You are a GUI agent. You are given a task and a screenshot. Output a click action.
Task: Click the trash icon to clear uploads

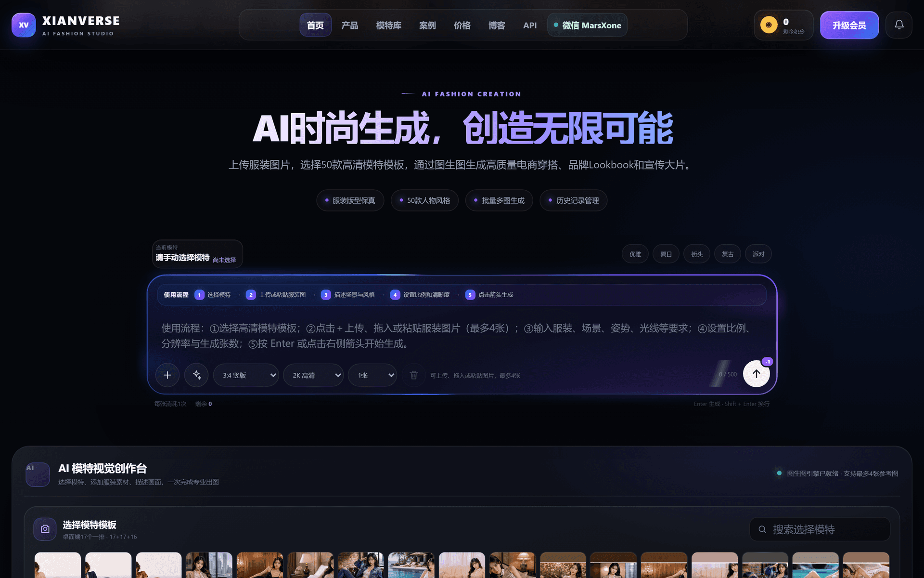pos(414,375)
